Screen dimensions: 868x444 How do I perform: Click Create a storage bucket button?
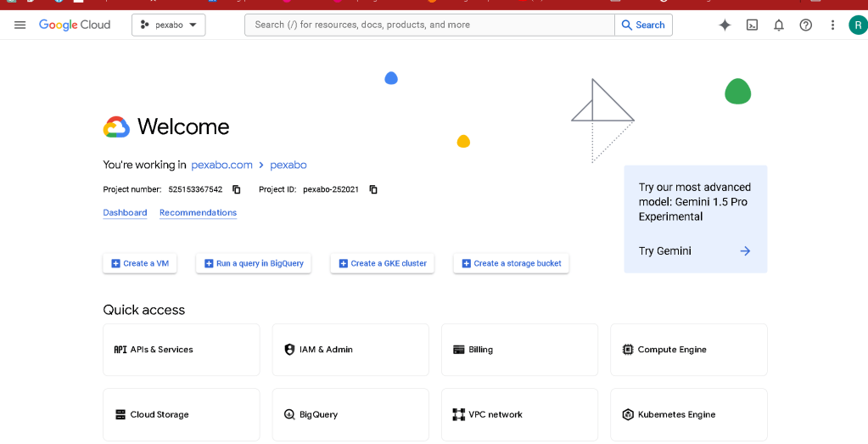[x=511, y=263]
